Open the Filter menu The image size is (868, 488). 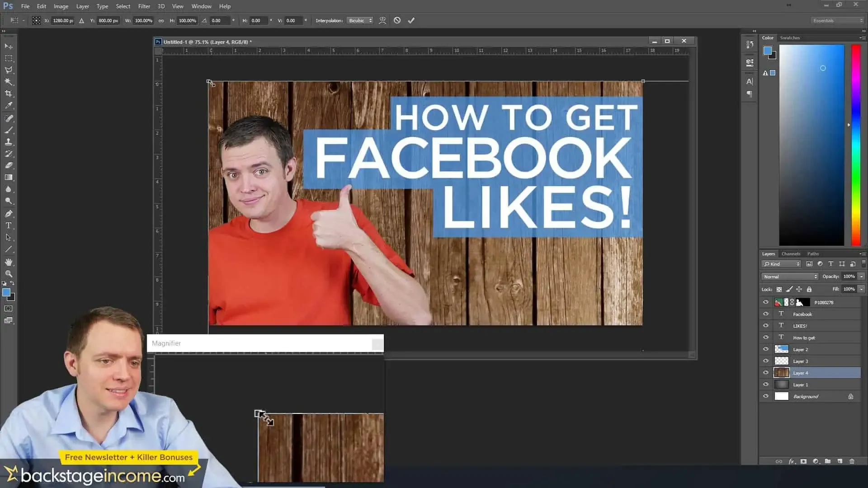coord(144,6)
